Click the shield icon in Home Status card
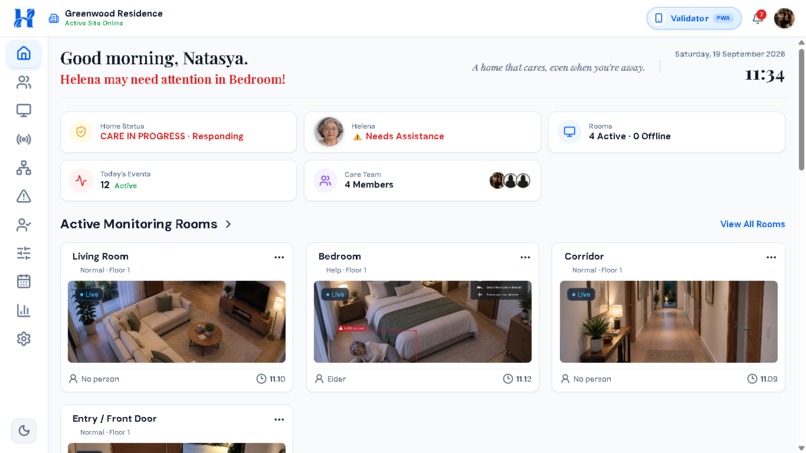The image size is (806, 453). click(81, 132)
